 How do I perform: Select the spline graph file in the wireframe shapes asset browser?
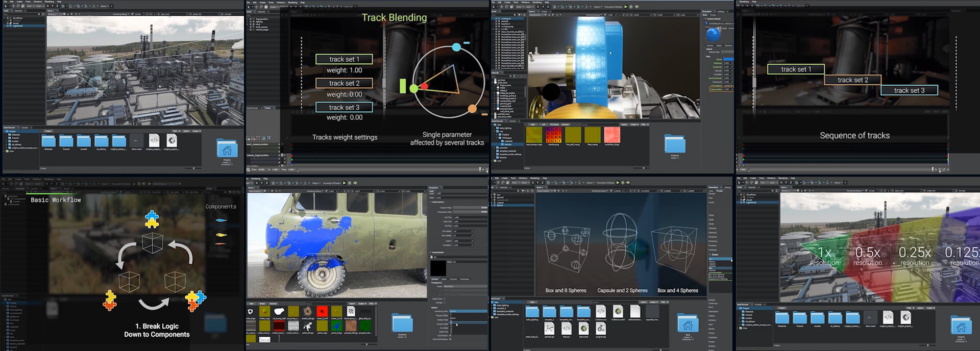[x=549, y=328]
